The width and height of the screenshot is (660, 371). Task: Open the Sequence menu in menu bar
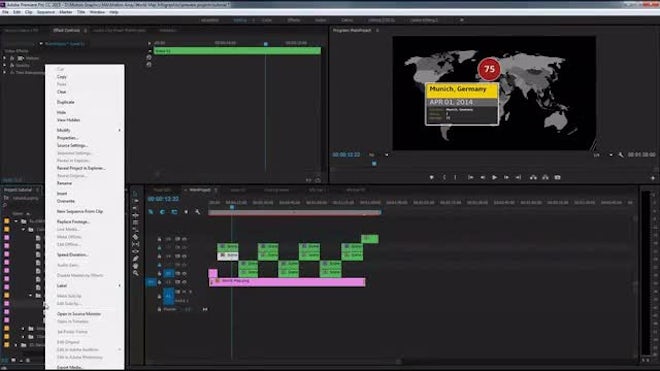click(45, 12)
